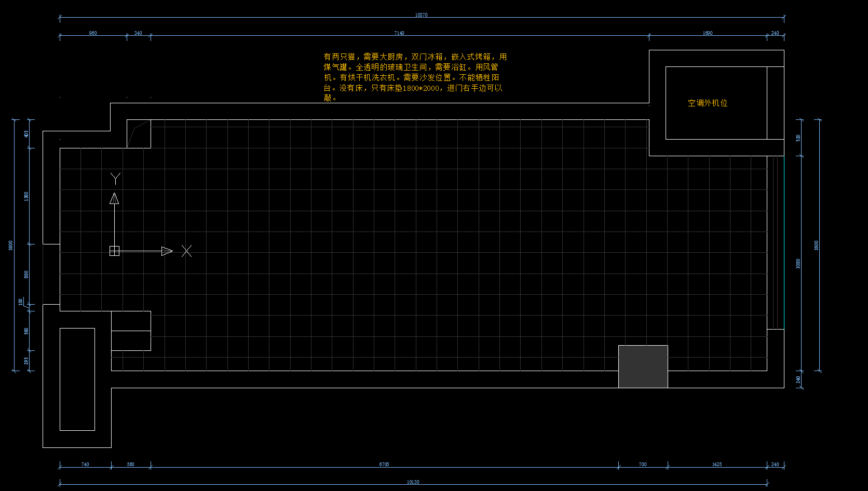The height and width of the screenshot is (491, 868).
Task: Select the 7140 dimension text
Action: point(399,33)
